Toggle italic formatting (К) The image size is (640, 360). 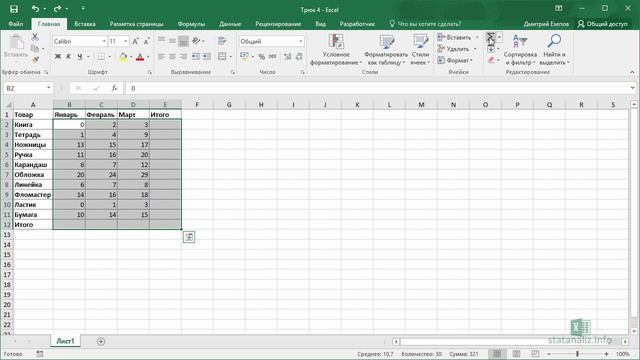click(x=69, y=57)
